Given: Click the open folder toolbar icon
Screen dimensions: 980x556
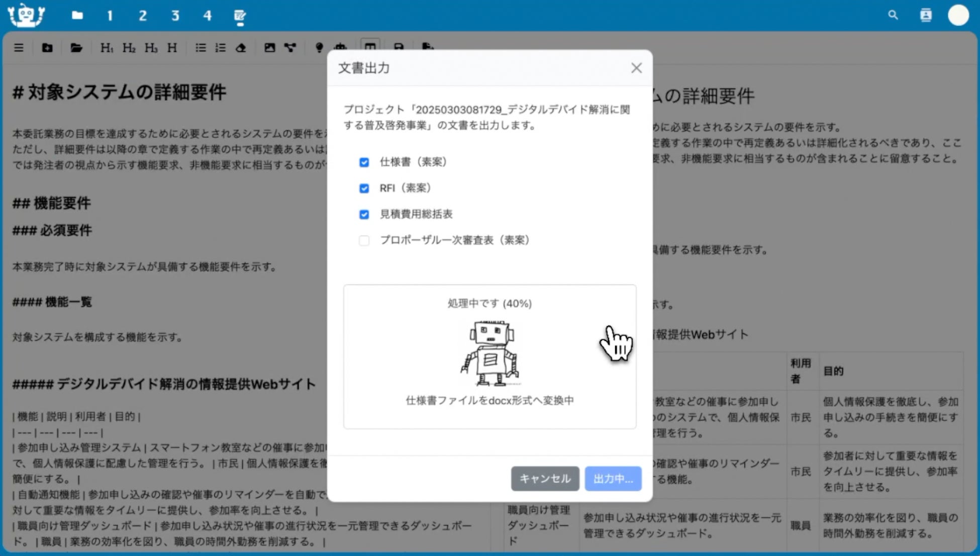Looking at the screenshot, I should coord(76,48).
